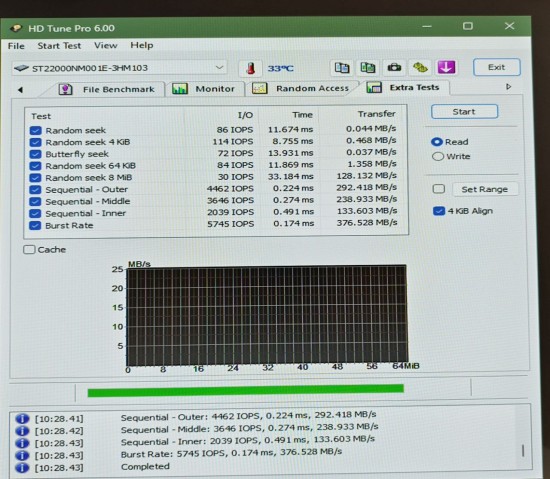Show previous tabs with left arrow

tap(20, 90)
